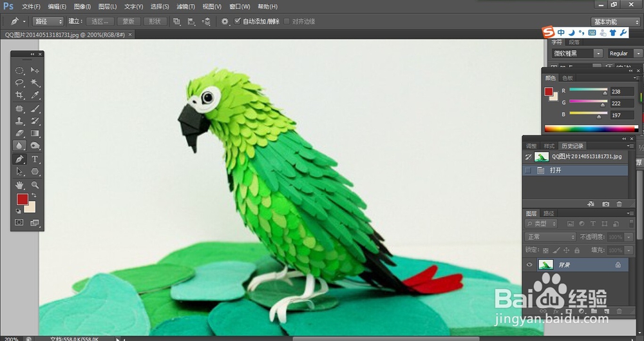The width and height of the screenshot is (644, 341).
Task: Select the Blur tool
Action: [x=19, y=145]
